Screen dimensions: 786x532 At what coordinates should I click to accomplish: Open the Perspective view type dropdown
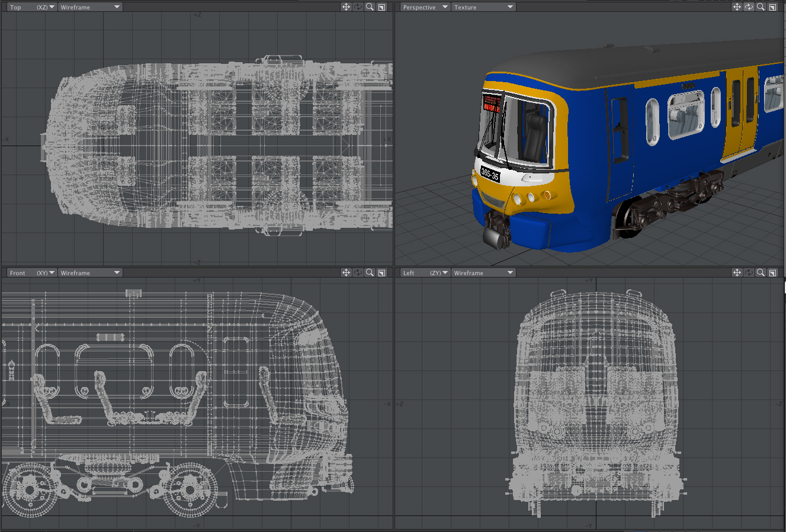click(x=425, y=7)
